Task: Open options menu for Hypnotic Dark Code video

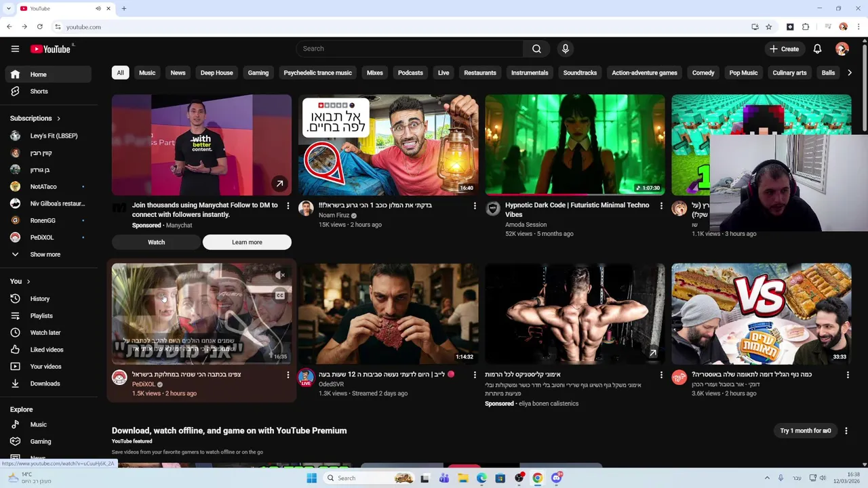Action: click(661, 205)
